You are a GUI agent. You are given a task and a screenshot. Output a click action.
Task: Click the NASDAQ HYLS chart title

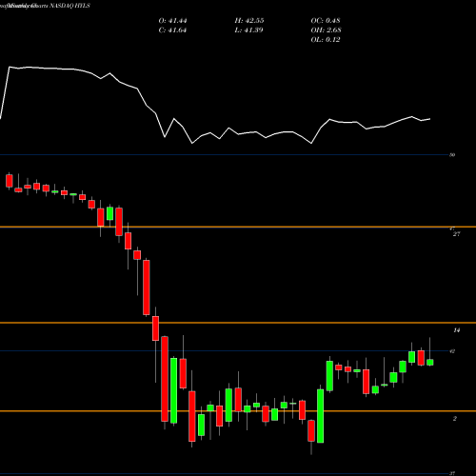[x=69, y=6]
